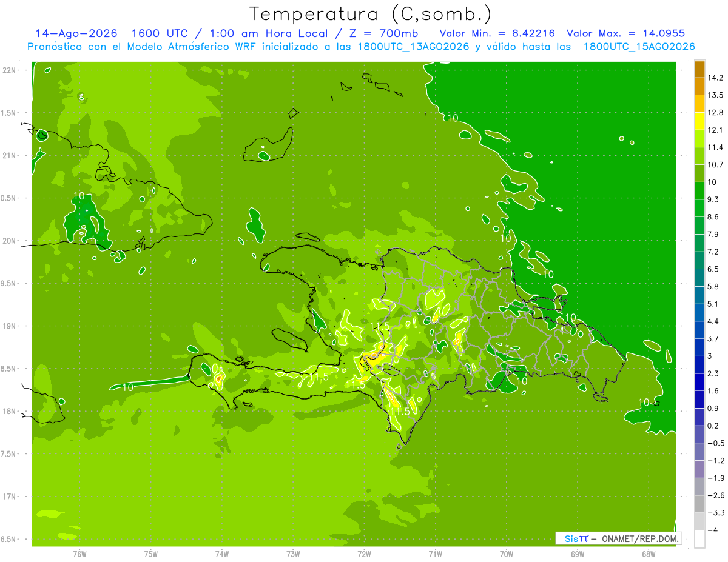
Task: Click the "18N" latitude axis label
Action: [10, 412]
